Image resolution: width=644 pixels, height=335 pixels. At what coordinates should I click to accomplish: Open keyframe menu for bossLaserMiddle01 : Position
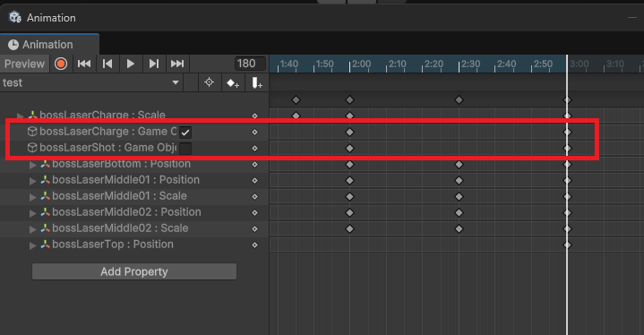coord(254,181)
